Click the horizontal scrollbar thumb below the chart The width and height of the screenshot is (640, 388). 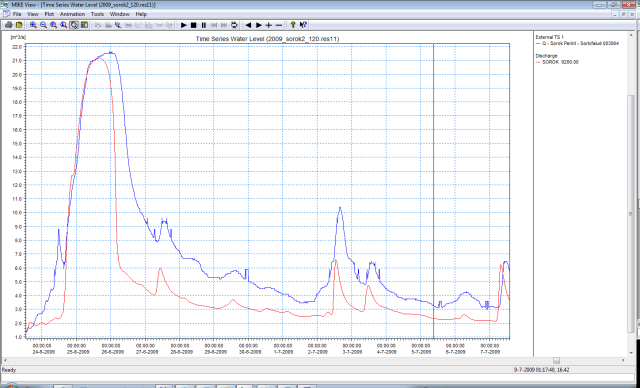(x=556, y=360)
